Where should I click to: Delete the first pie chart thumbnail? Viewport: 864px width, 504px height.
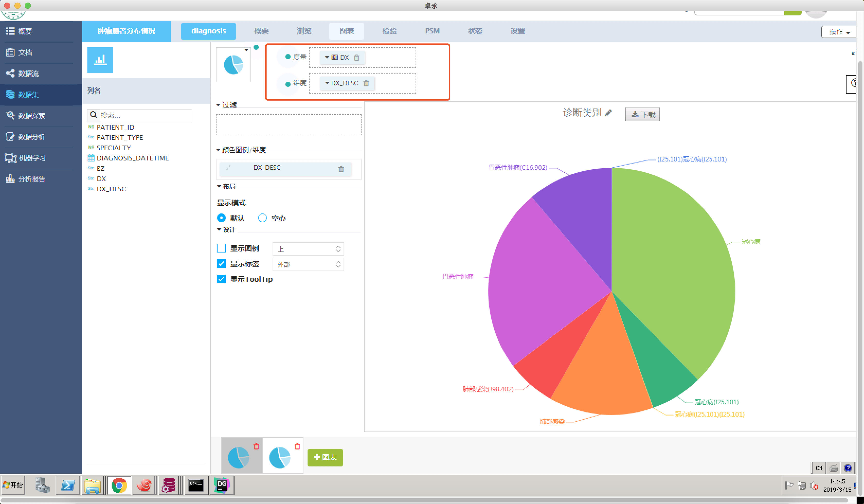coord(256,446)
